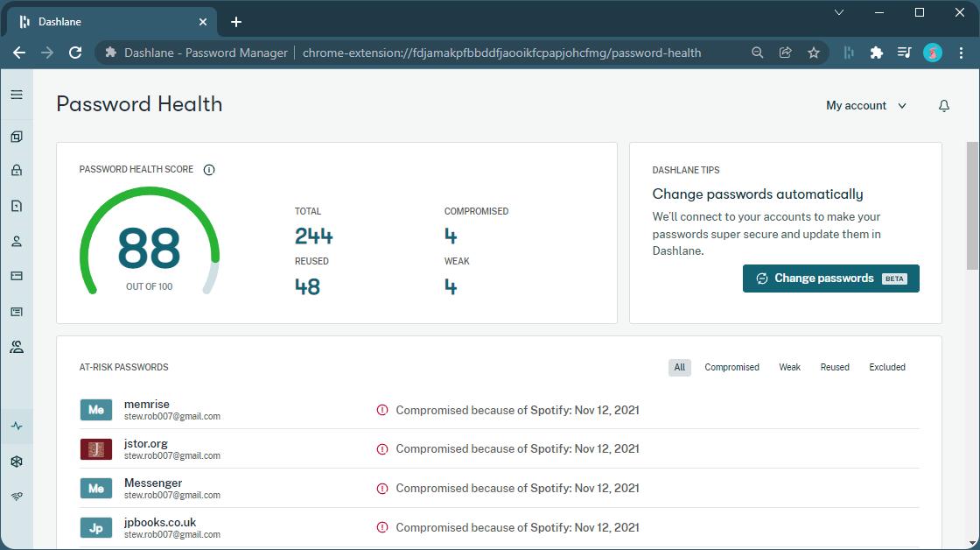Viewport: 980px width, 550px height.
Task: Click the compromised warning icon for memrise
Action: click(381, 410)
